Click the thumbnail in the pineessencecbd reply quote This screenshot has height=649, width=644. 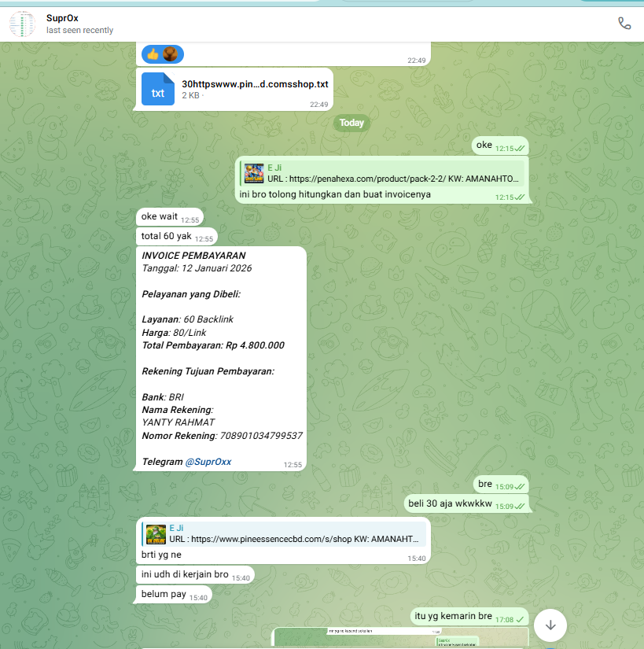click(x=156, y=533)
